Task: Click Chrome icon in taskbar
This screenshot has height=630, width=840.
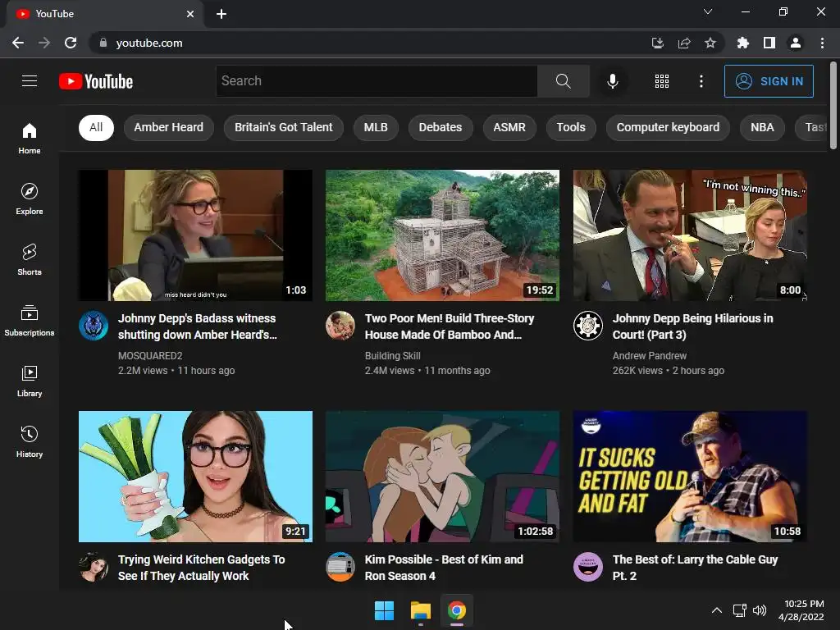Action: [457, 610]
